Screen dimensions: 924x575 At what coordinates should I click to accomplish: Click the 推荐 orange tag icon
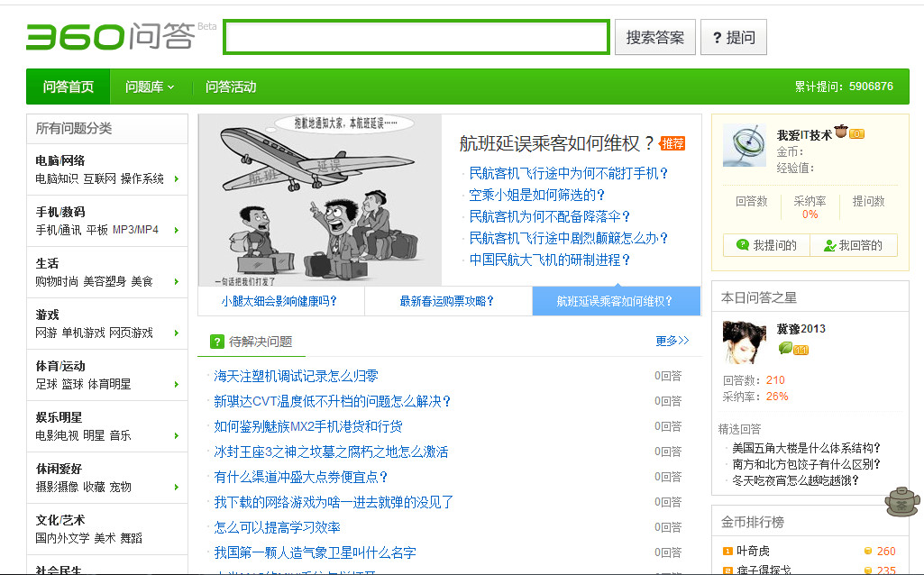pos(672,143)
